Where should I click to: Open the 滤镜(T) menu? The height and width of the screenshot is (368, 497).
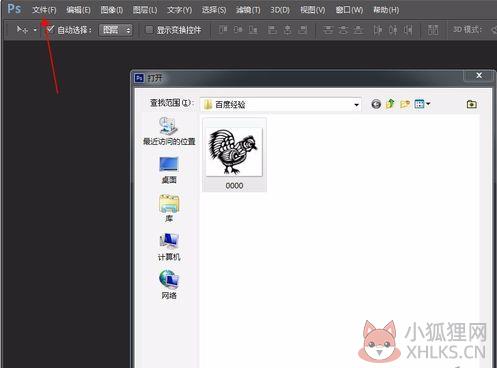click(x=248, y=10)
